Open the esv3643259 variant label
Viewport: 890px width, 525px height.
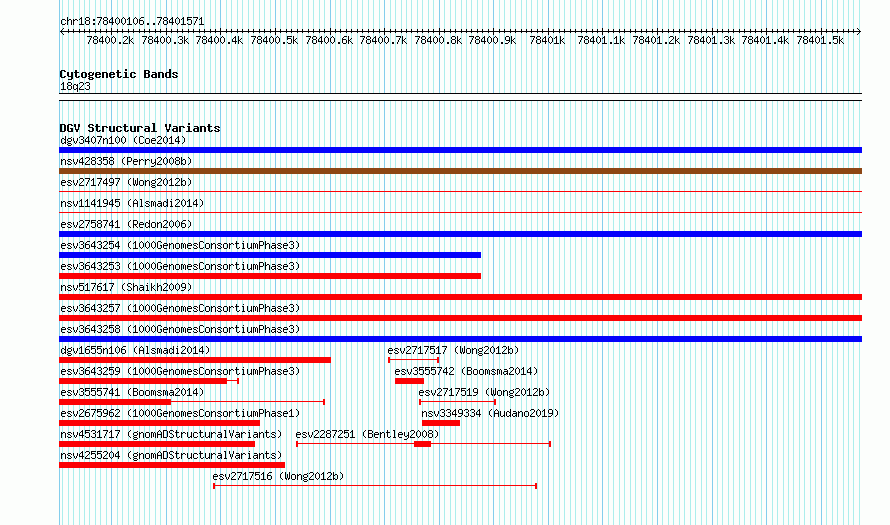[180, 371]
